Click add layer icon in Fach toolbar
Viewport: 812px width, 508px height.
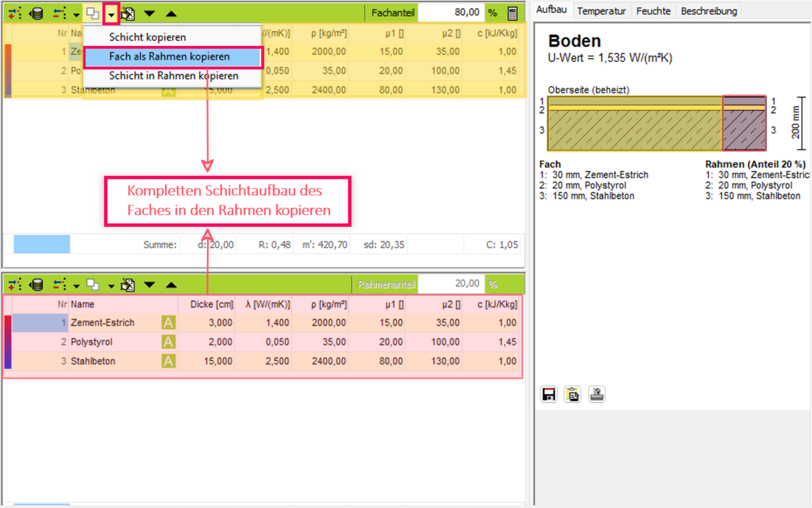(15, 13)
